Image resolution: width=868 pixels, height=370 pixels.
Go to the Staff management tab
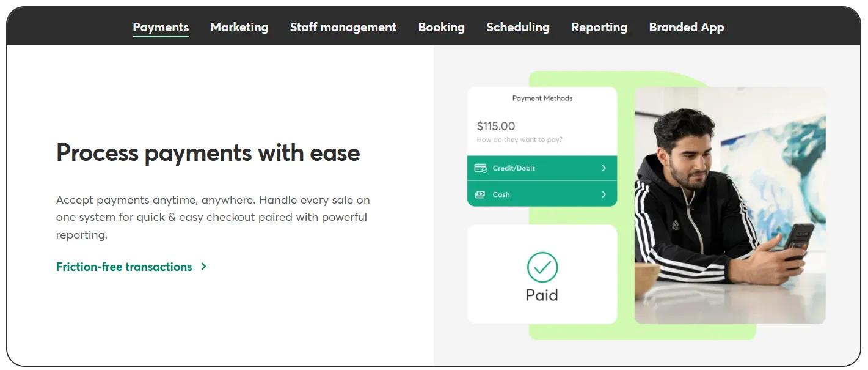pyautogui.click(x=343, y=27)
